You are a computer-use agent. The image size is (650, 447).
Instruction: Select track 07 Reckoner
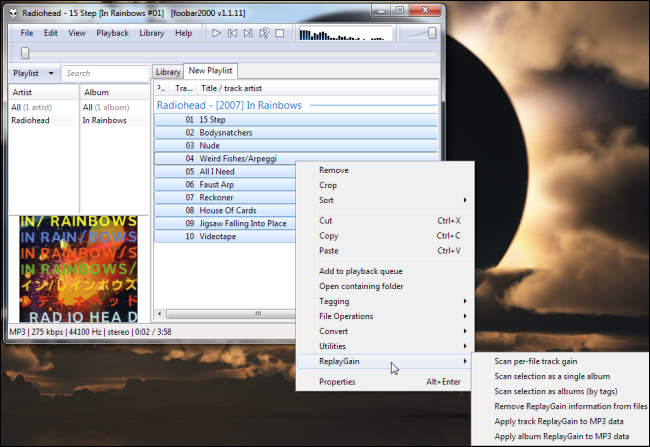pos(225,197)
